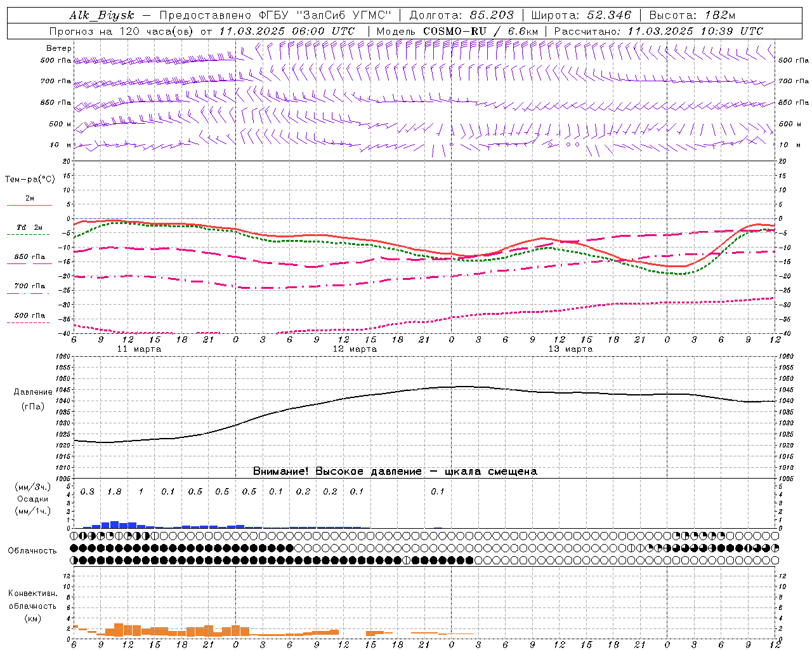Click the '(гПа)' unit label under Давление
The width and height of the screenshot is (812, 650).
click(33, 407)
